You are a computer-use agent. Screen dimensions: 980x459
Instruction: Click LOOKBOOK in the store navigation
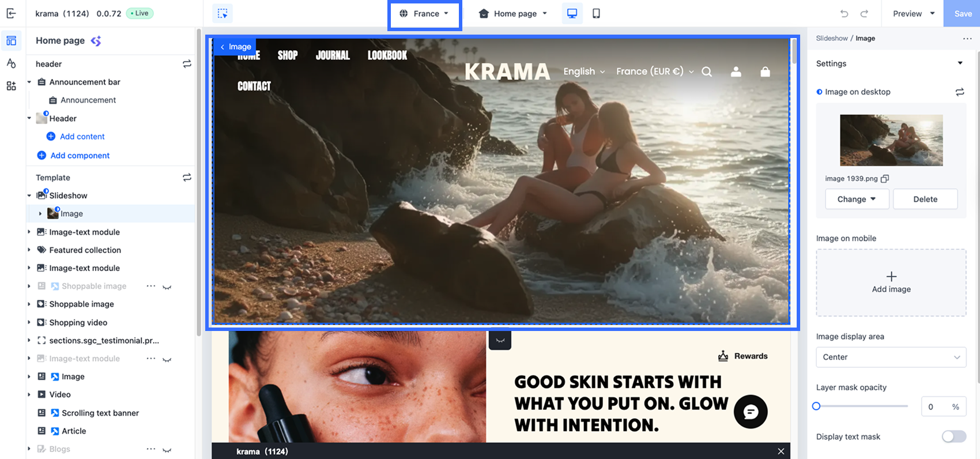coord(387,55)
